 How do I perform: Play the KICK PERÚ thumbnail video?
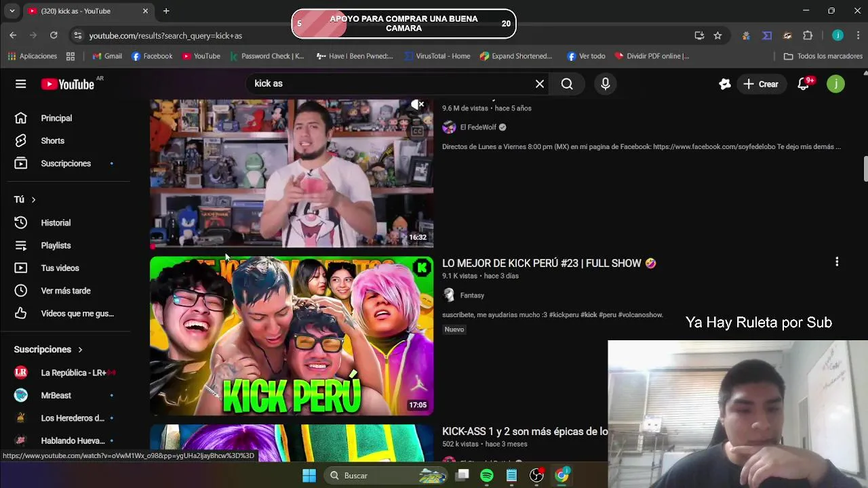point(292,336)
